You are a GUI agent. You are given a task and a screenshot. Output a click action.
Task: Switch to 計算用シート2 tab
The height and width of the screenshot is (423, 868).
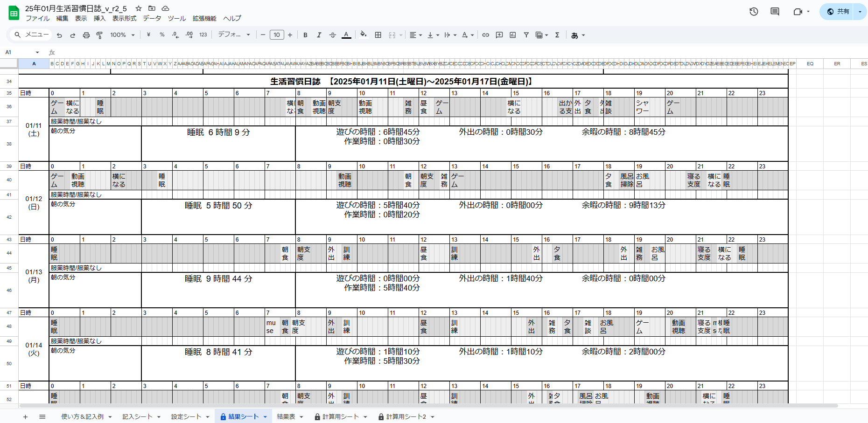coord(406,417)
